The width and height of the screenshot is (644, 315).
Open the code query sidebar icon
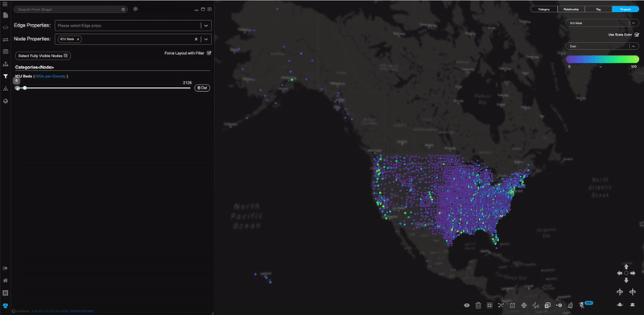click(6, 27)
